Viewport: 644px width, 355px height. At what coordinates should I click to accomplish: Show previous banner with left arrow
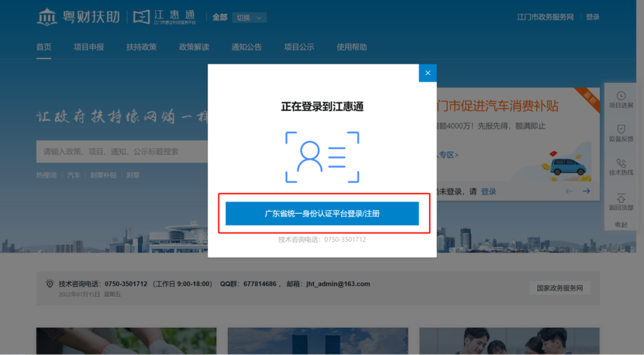click(x=569, y=191)
